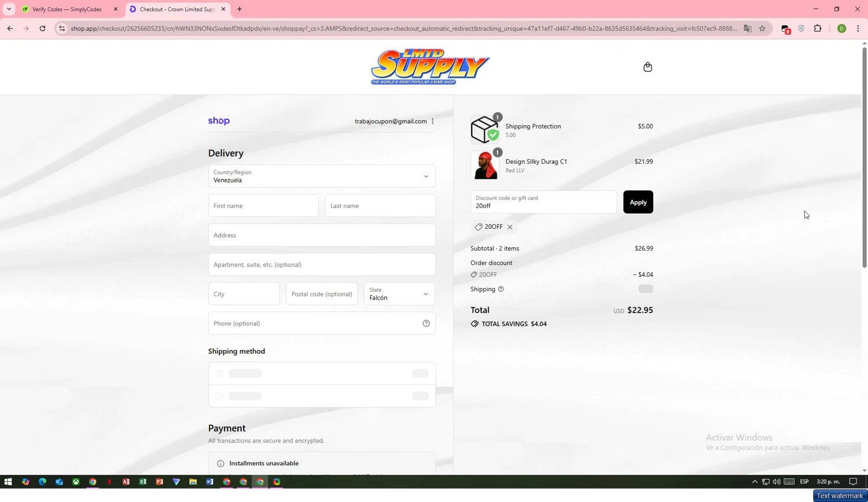This screenshot has width=868, height=502.
Task: Click the phone field help icon
Action: pyautogui.click(x=426, y=324)
